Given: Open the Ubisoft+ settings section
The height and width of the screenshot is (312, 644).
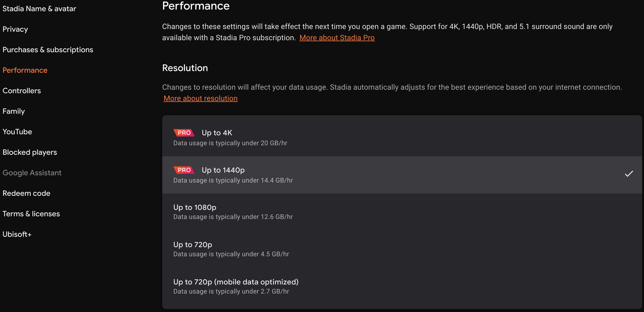Looking at the screenshot, I should coord(17,234).
